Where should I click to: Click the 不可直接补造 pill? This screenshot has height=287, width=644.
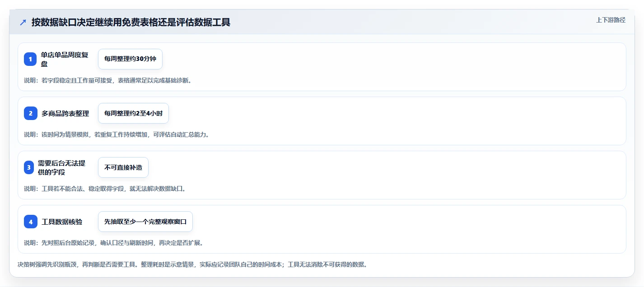123,167
